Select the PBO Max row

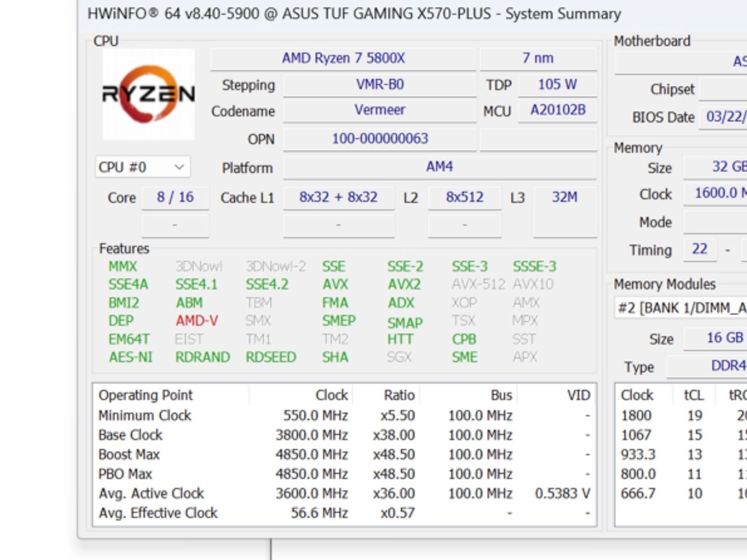tap(345, 474)
